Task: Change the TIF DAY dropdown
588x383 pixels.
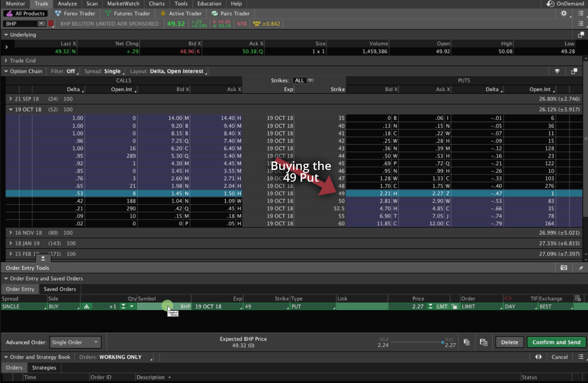Action: (x=520, y=307)
